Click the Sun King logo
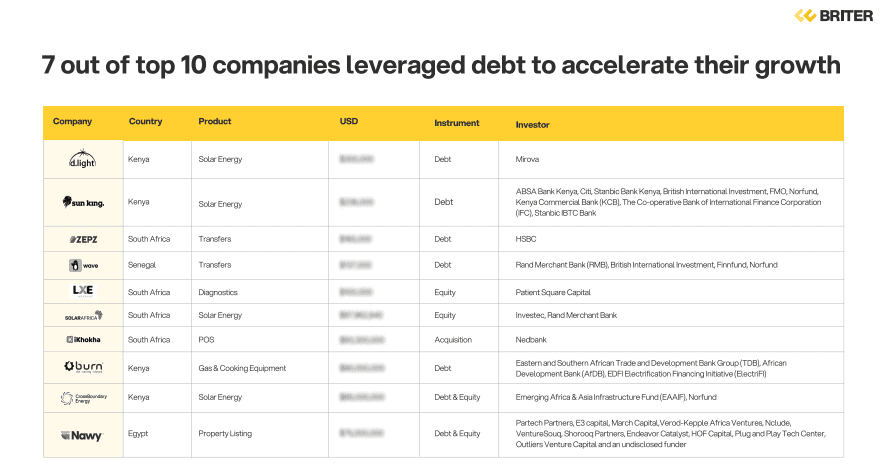 point(82,202)
